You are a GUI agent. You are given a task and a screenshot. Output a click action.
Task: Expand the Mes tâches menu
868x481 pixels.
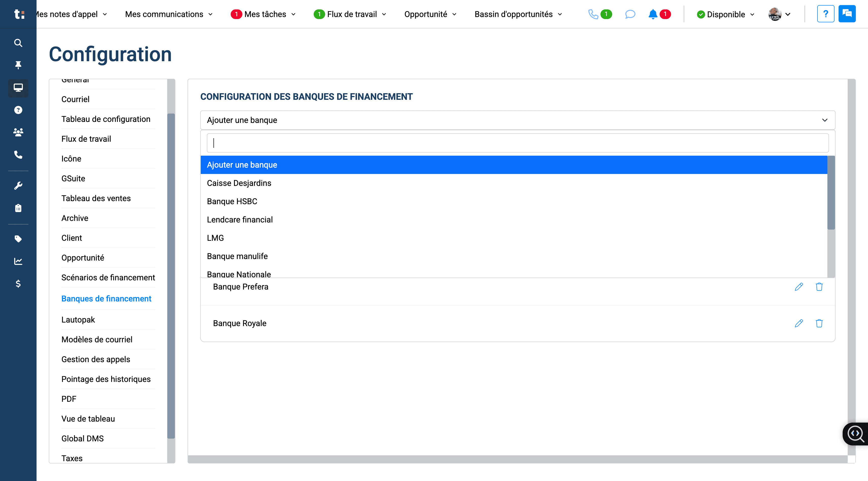(263, 14)
